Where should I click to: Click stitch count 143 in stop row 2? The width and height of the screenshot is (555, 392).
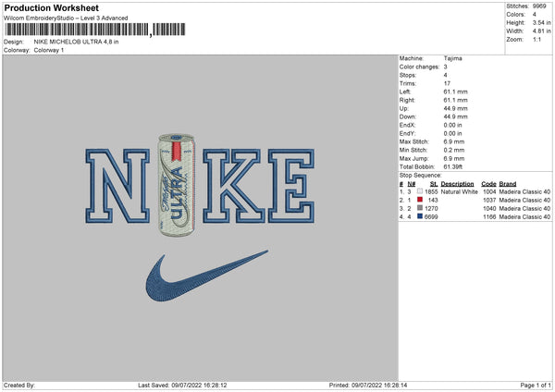(x=433, y=201)
